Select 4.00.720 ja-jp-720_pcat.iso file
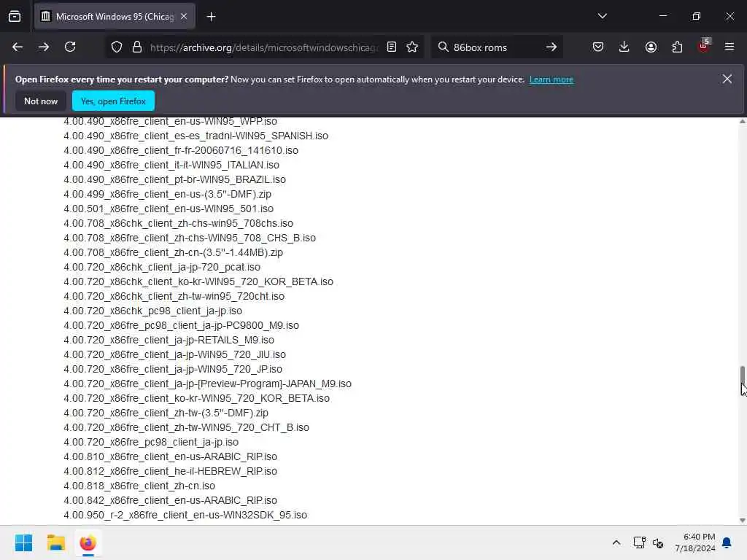 (x=162, y=267)
